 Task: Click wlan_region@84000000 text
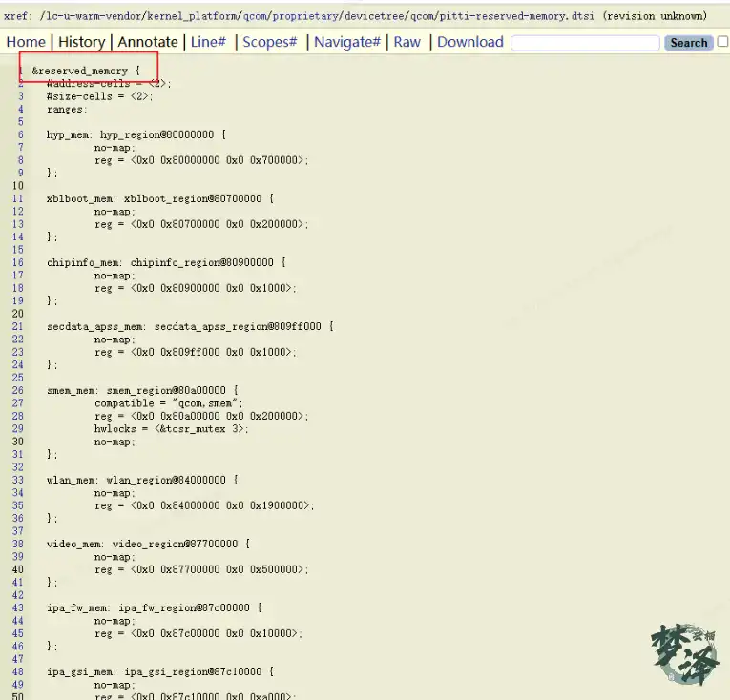point(166,480)
